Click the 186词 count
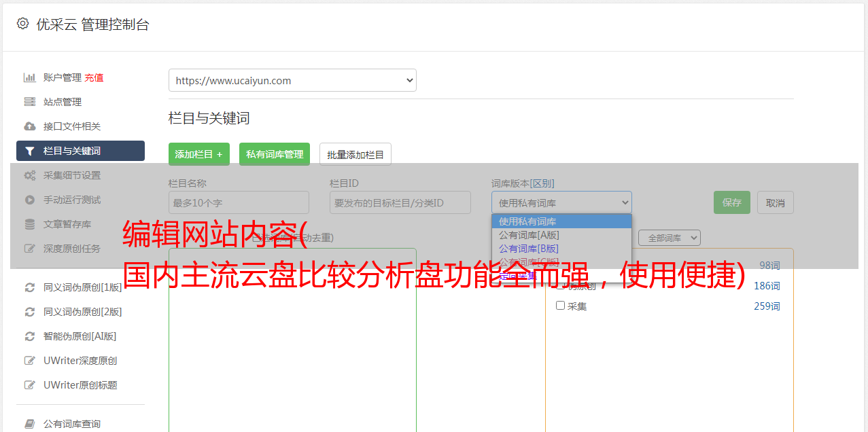The width and height of the screenshot is (868, 432). point(767,286)
